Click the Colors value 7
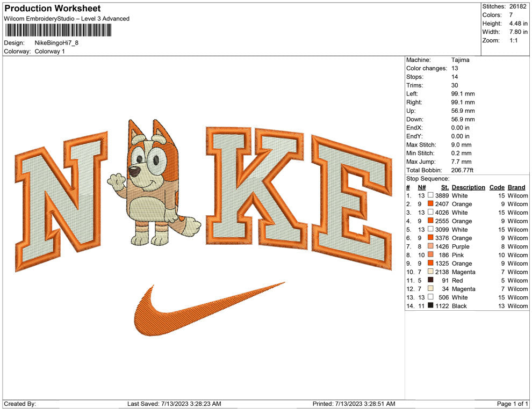This screenshot has height=409, width=532. point(511,15)
